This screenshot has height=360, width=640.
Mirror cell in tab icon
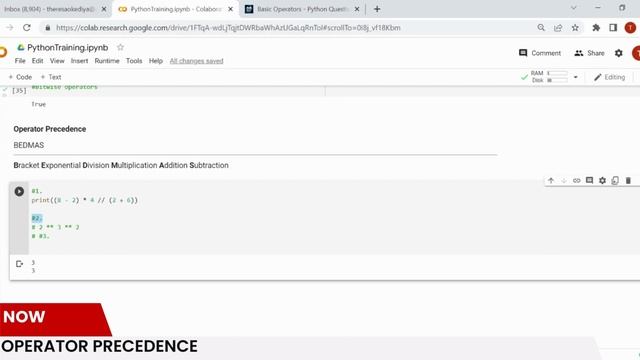point(615,180)
